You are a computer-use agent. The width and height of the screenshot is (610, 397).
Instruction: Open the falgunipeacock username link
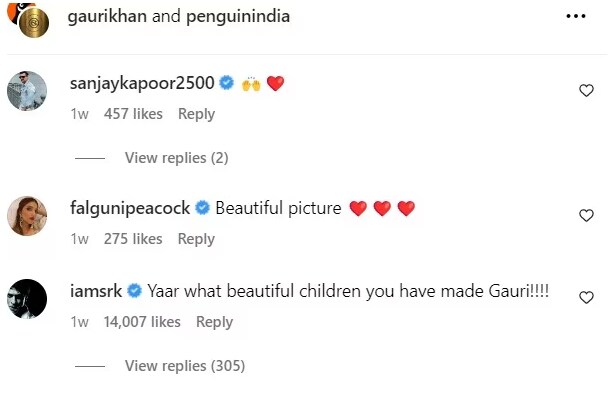[x=130, y=208]
